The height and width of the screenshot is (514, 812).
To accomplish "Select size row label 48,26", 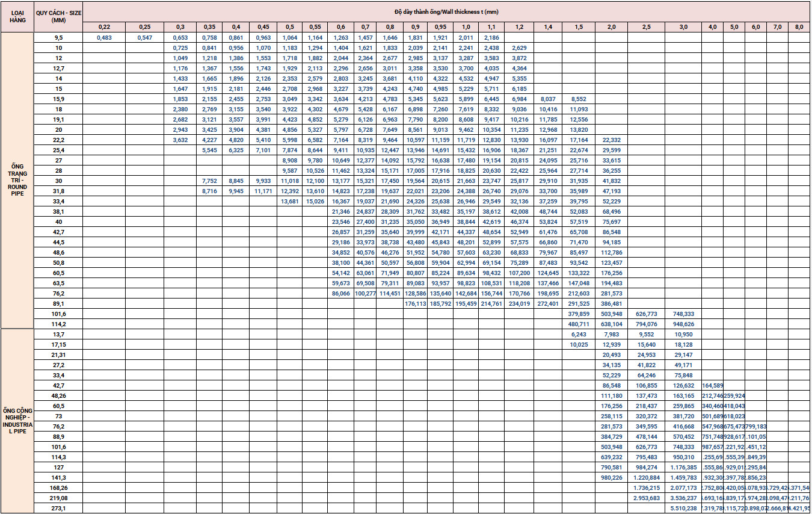I will tap(58, 395).
